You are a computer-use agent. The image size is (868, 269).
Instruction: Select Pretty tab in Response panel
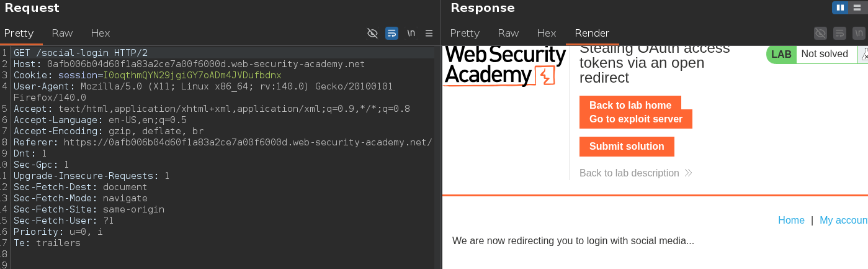pyautogui.click(x=465, y=33)
